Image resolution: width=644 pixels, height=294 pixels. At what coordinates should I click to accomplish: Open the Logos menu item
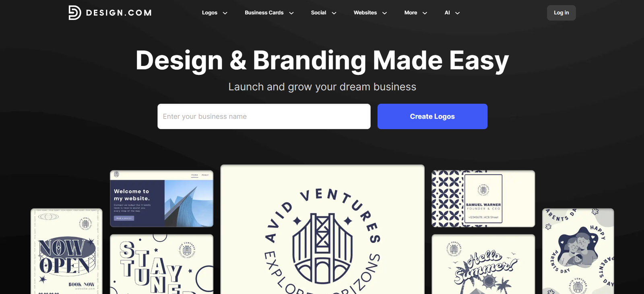[x=210, y=12]
